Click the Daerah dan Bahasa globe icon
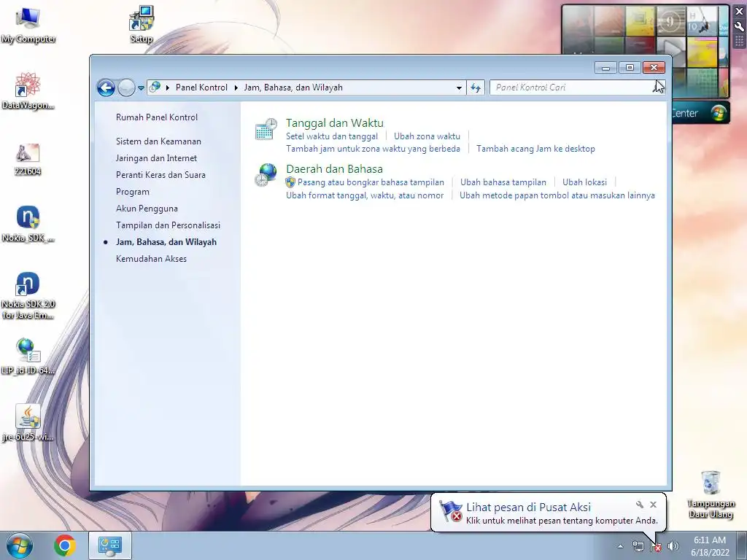This screenshot has height=560, width=747. 266,175
